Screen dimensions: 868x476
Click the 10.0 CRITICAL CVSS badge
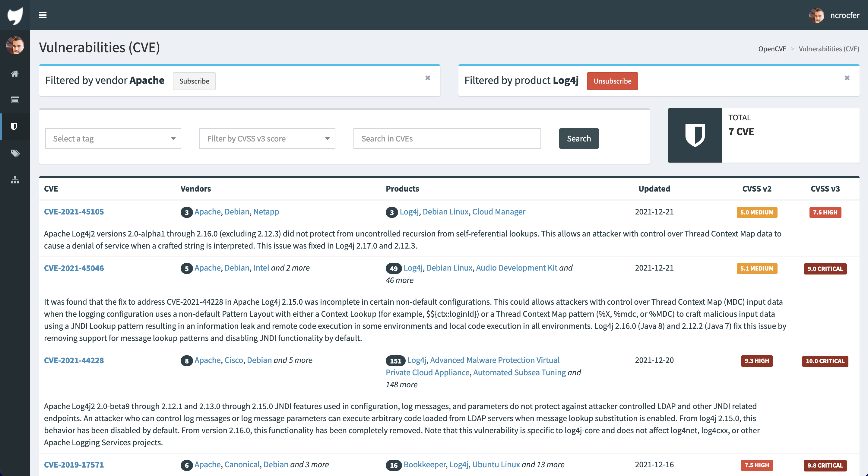point(825,361)
